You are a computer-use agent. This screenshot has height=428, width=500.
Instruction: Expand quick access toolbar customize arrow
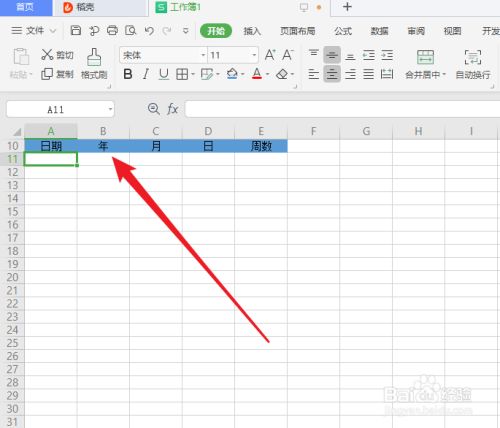[186, 31]
